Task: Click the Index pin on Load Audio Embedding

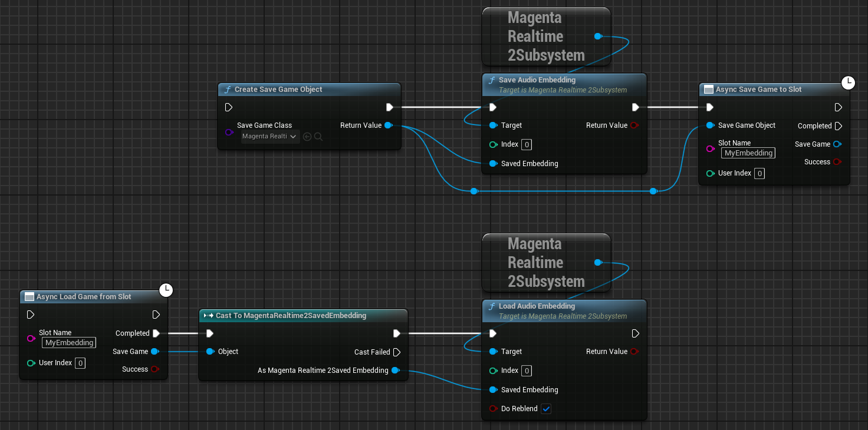Action: point(493,371)
